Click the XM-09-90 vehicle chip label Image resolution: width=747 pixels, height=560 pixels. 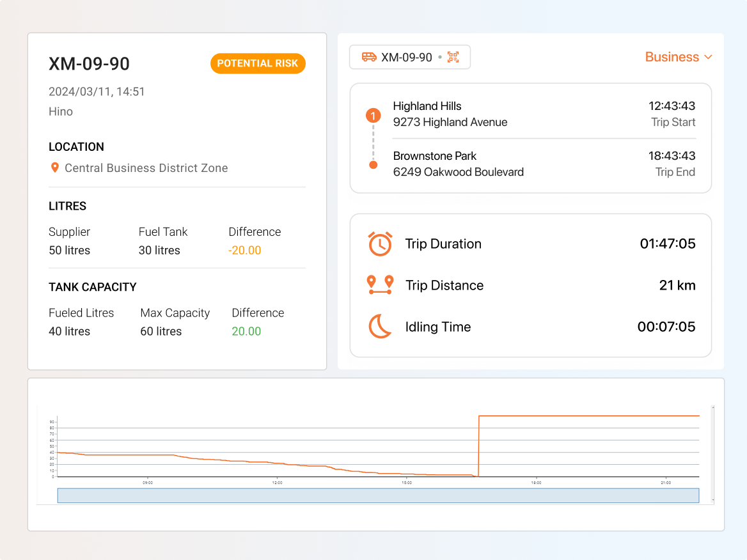coord(407,57)
